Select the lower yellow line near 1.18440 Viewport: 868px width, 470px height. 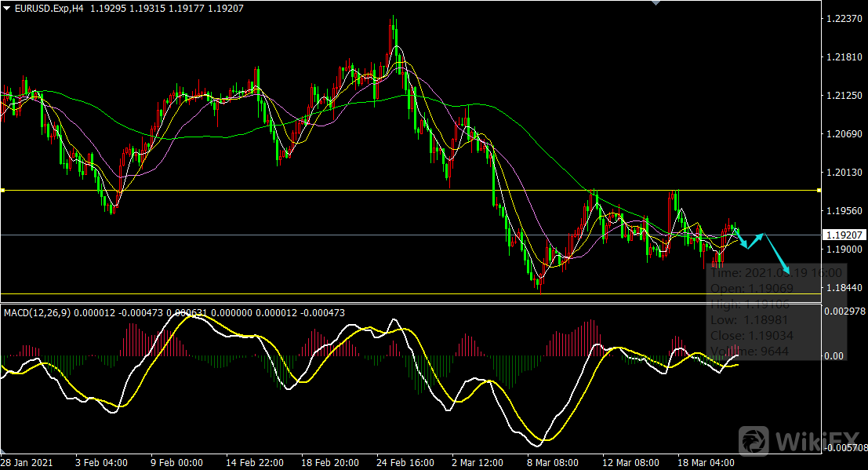[x=392, y=294]
